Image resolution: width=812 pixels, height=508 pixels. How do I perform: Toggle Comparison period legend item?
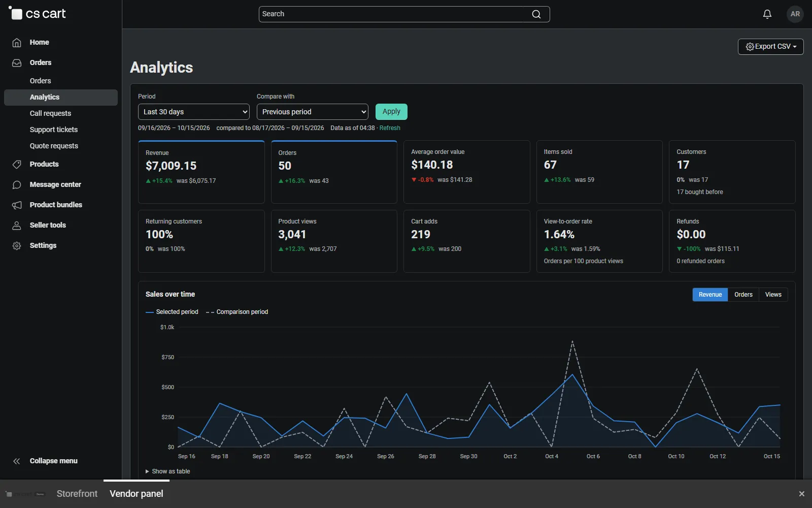(x=237, y=312)
